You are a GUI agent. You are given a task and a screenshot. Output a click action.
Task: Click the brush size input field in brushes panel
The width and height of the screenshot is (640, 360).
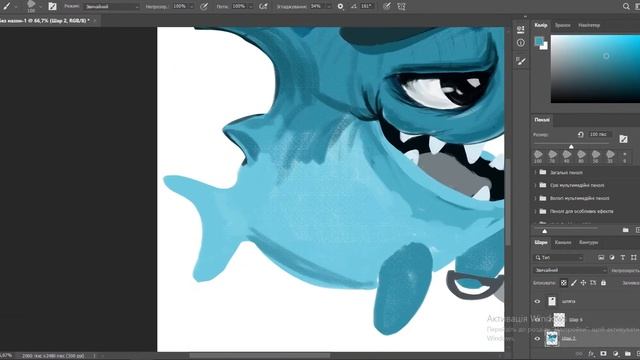(x=599, y=134)
